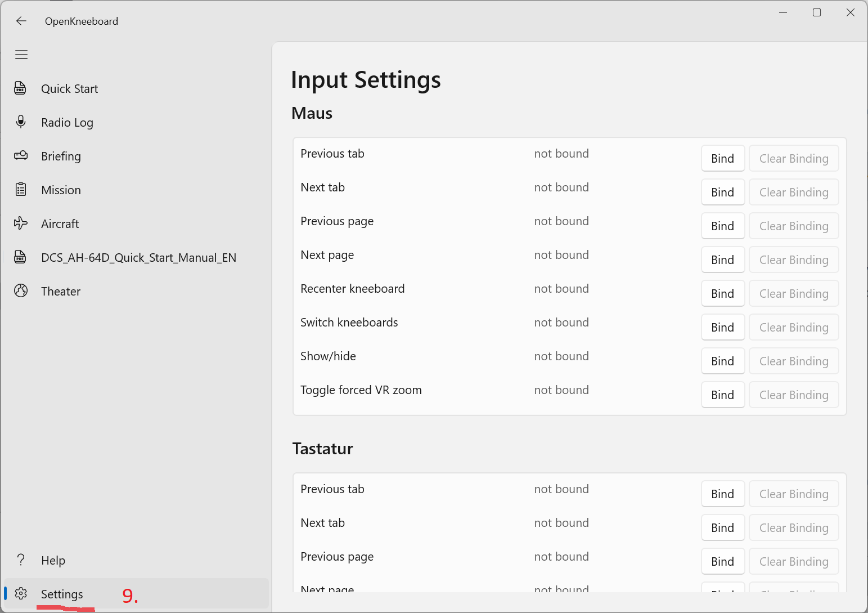Clear Binding for Maus Recenter kneeboard
The image size is (868, 613).
794,293
